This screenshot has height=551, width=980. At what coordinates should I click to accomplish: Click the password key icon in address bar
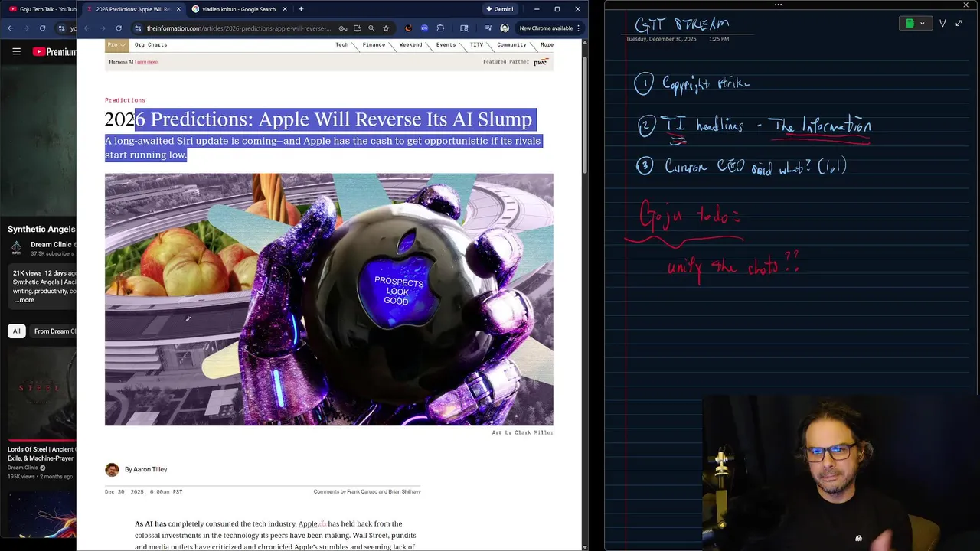(343, 28)
